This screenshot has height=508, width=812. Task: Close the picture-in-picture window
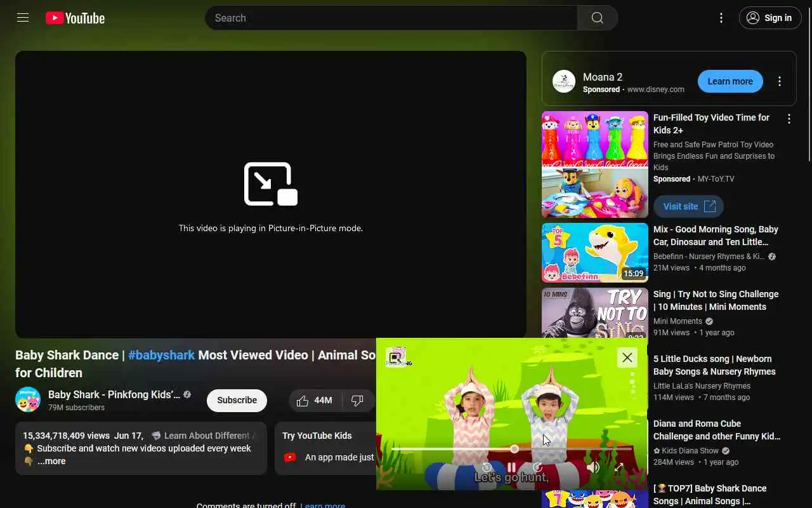tap(627, 358)
